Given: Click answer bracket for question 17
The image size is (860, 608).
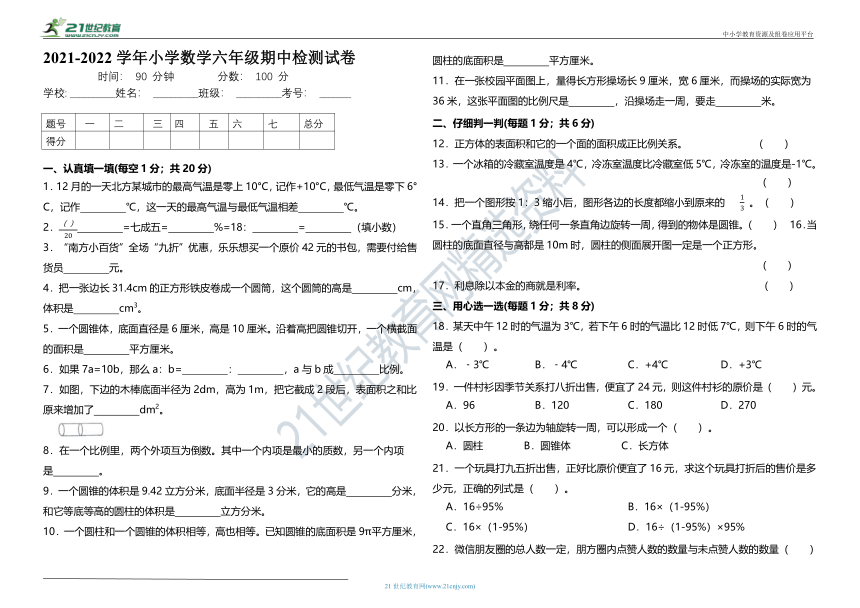Looking at the screenshot, I should point(778,286).
